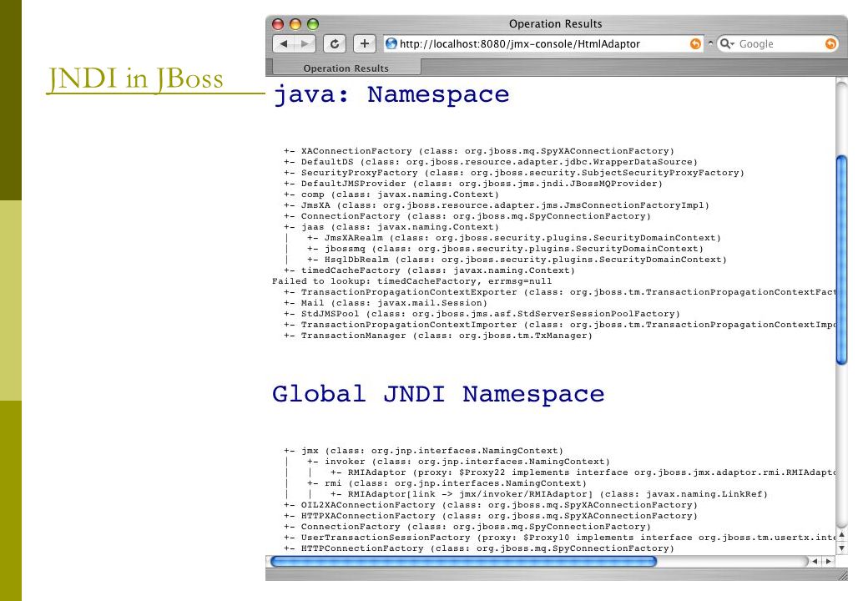The image size is (868, 601).
Task: Click the TransactionPropagationContextImporter entry
Action: click(560, 325)
